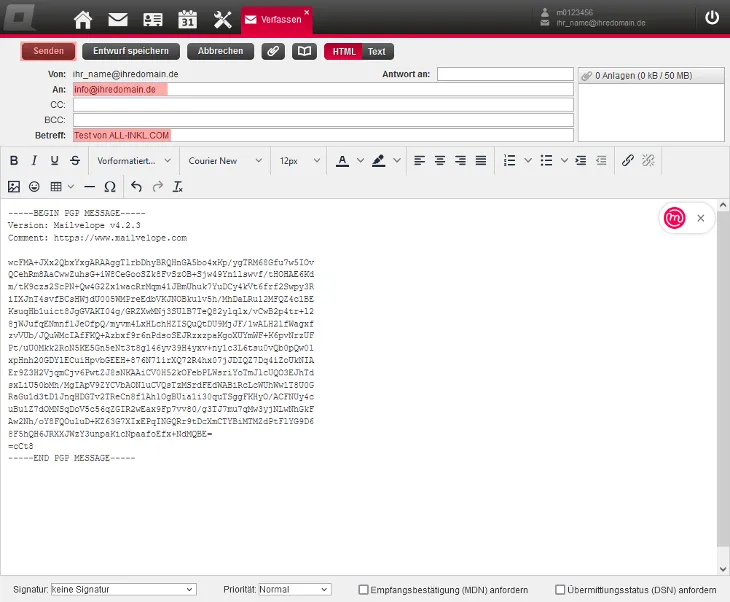Viewport: 730px width, 602px height.
Task: Add attachment with the paperclip button
Action: [273, 51]
